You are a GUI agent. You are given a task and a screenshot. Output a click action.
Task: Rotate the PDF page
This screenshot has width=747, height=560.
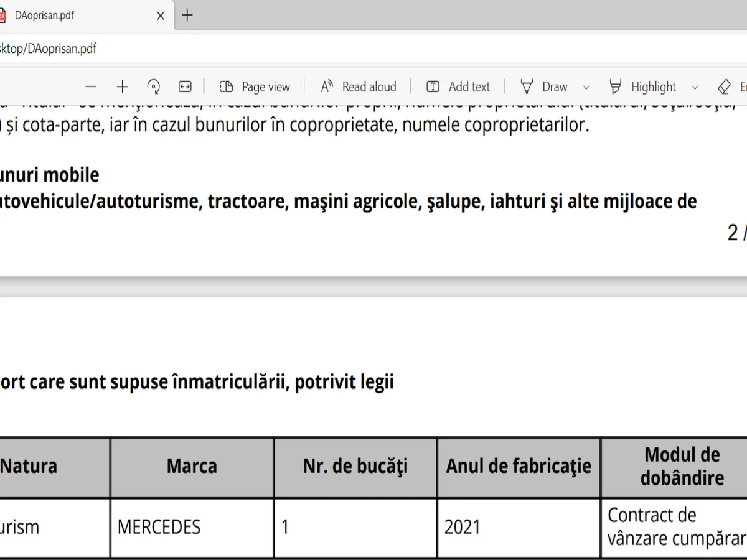point(154,87)
